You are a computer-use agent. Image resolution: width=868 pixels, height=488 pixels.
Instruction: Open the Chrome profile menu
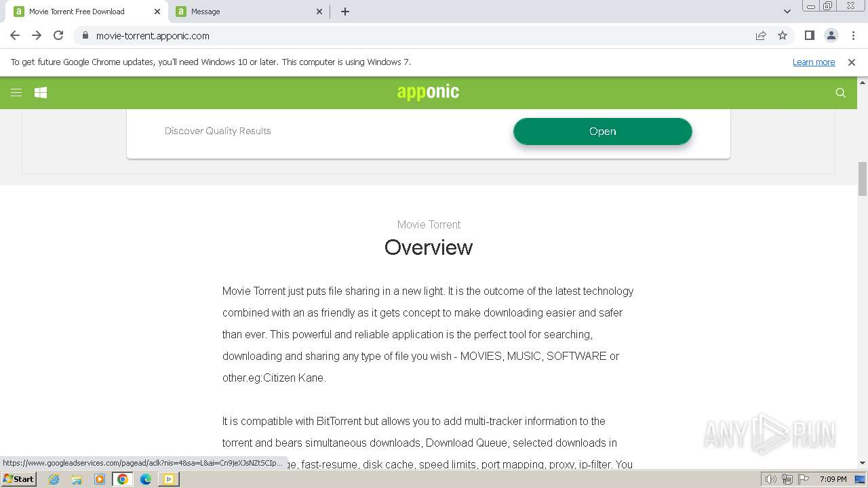click(831, 35)
